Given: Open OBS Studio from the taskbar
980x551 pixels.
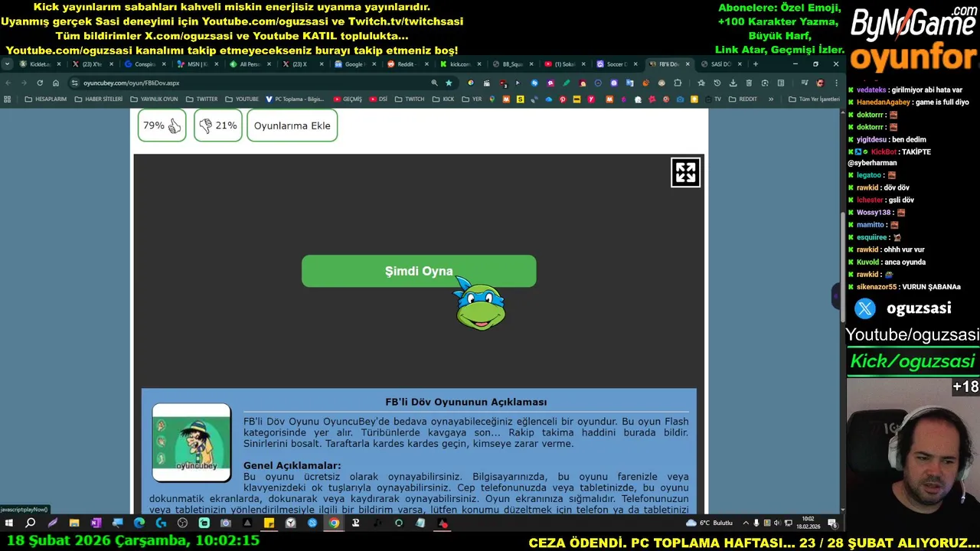Looking at the screenshot, I should tap(182, 523).
